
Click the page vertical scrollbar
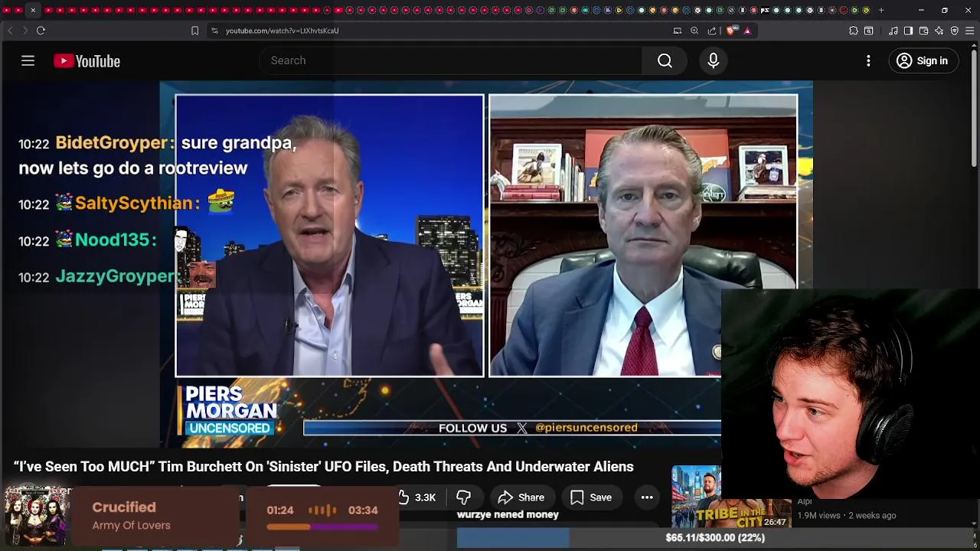pyautogui.click(x=974, y=107)
